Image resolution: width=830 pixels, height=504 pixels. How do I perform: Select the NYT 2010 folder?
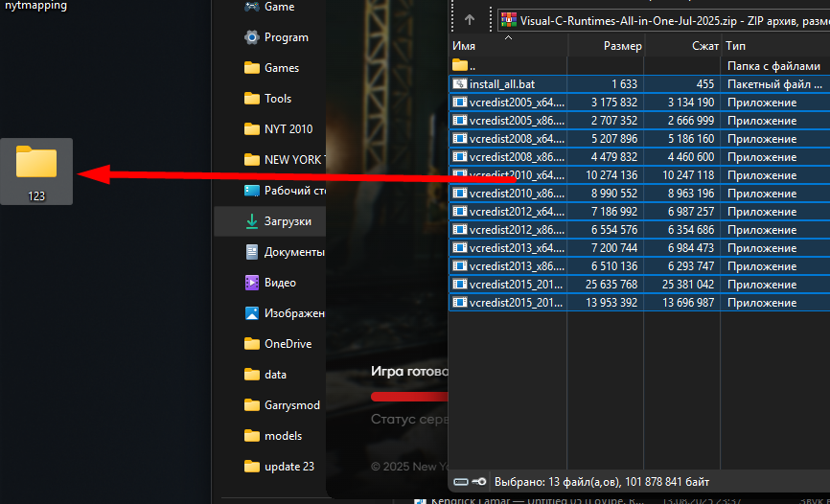(x=288, y=129)
